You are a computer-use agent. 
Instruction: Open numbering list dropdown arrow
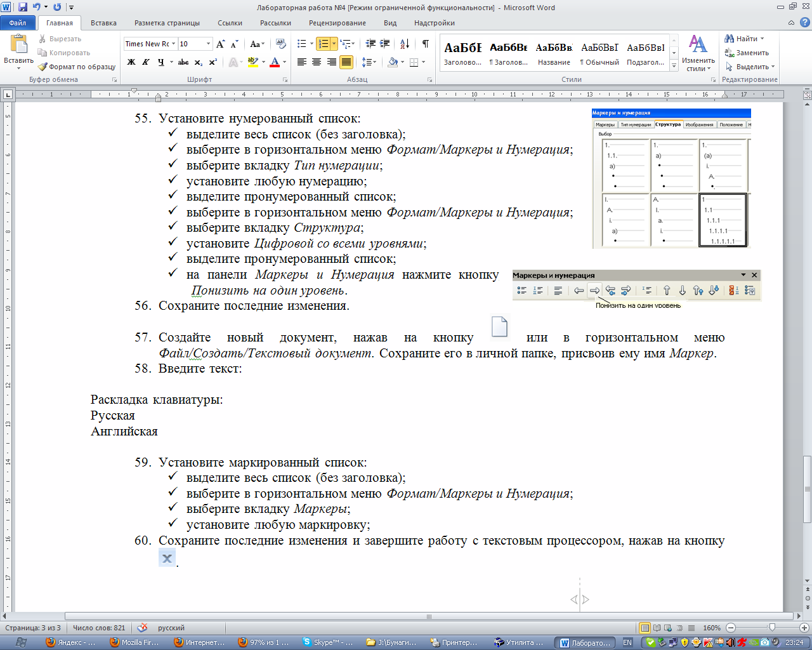click(334, 44)
